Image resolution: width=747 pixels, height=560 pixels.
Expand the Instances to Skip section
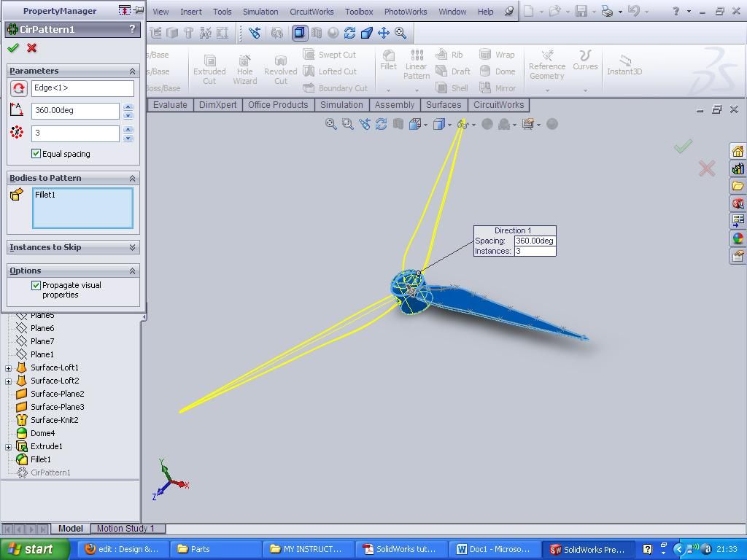tap(132, 247)
